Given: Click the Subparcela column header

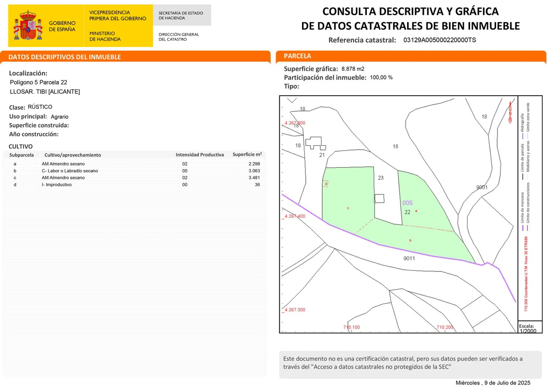Looking at the screenshot, I should click(x=21, y=155).
